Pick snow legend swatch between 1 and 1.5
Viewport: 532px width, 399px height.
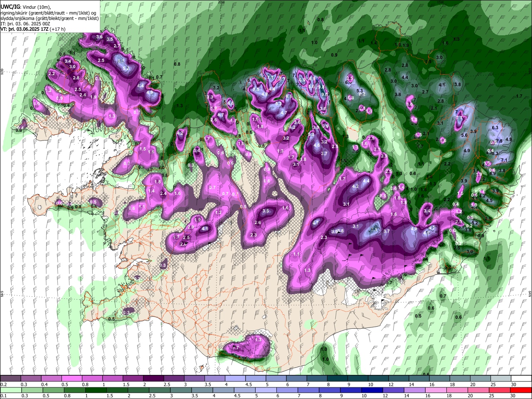click(113, 379)
